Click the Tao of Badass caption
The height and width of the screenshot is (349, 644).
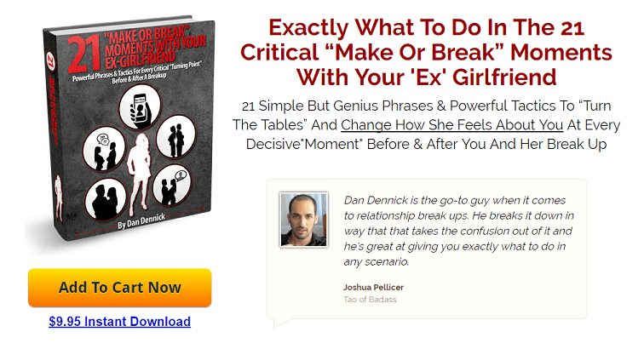[370, 300]
